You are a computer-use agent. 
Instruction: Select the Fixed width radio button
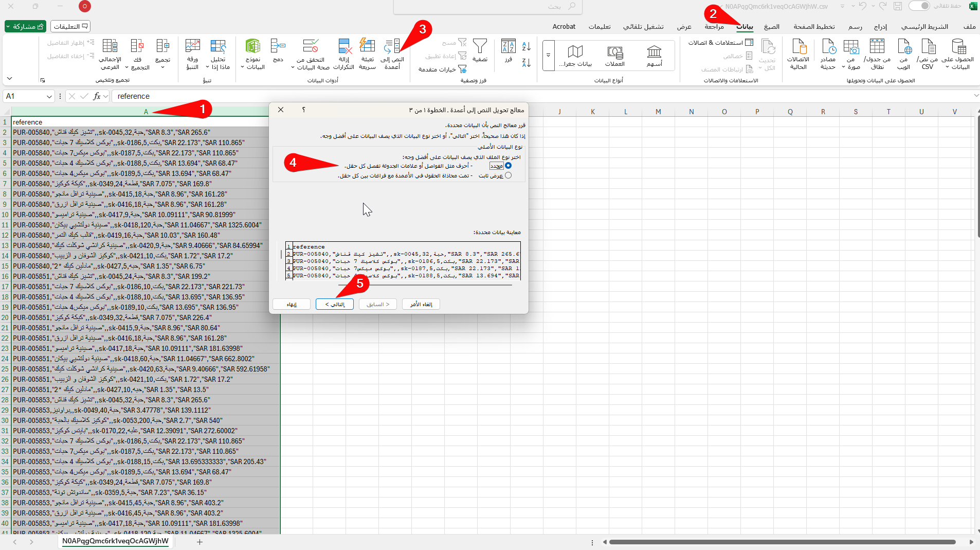click(508, 175)
